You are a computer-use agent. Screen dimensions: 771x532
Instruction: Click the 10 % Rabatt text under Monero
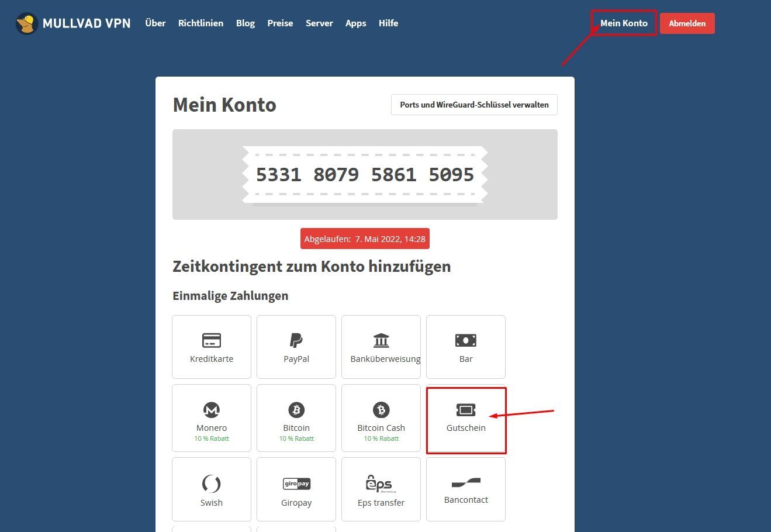click(212, 438)
